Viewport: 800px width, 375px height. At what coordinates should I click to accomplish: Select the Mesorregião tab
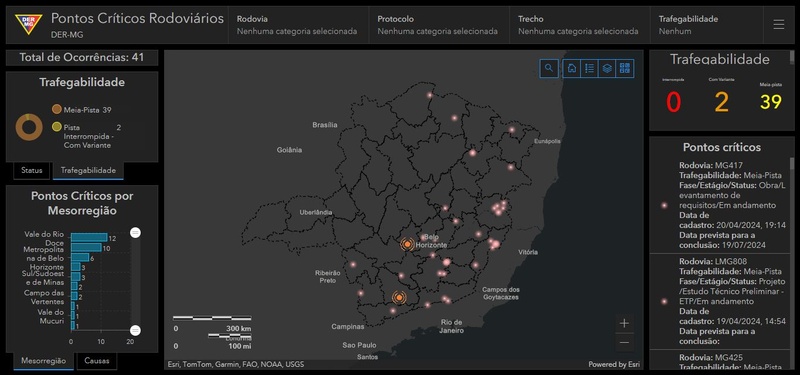coord(43,361)
